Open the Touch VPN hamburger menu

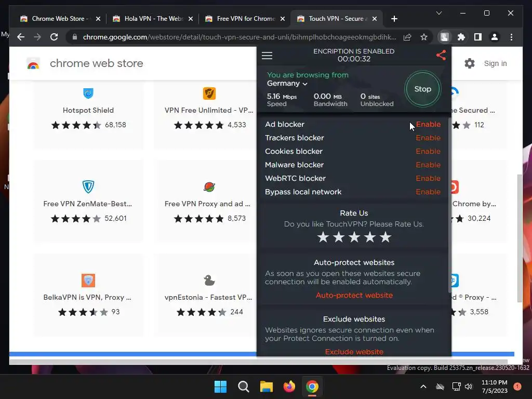click(267, 55)
